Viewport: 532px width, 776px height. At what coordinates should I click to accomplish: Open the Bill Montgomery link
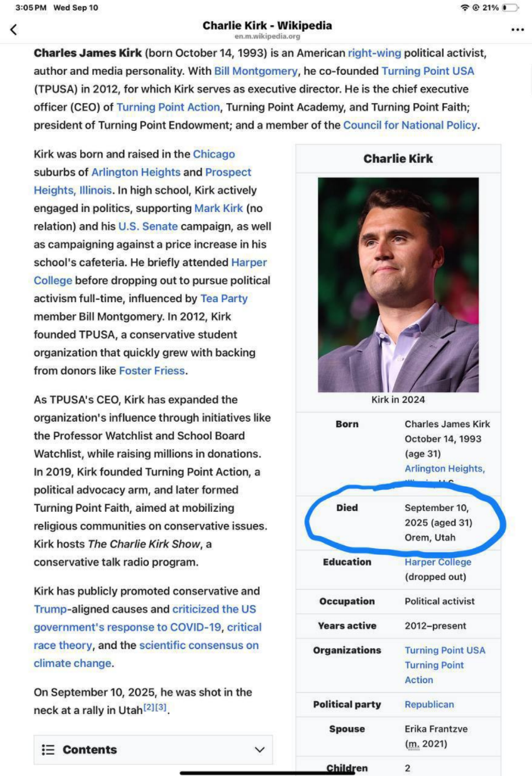pyautogui.click(x=255, y=71)
